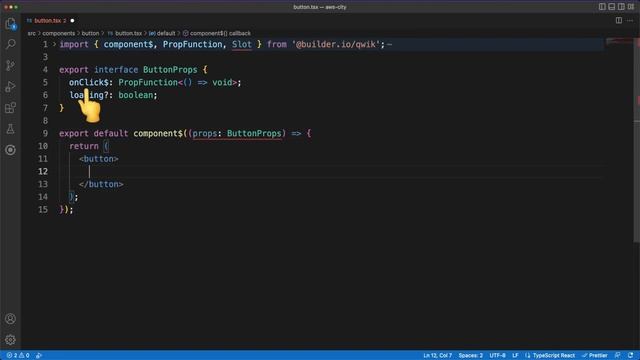Go to line via Ln 12, Col 7
Viewport: 640px width, 360px height.
click(x=438, y=356)
